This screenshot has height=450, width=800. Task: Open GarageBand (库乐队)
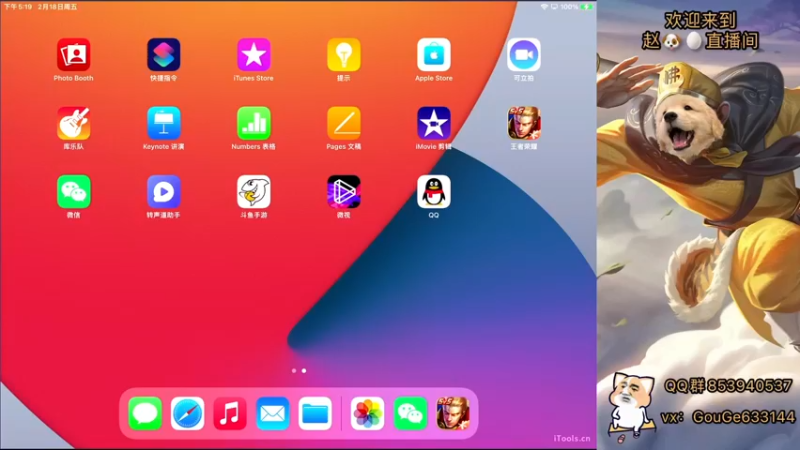[x=73, y=123]
